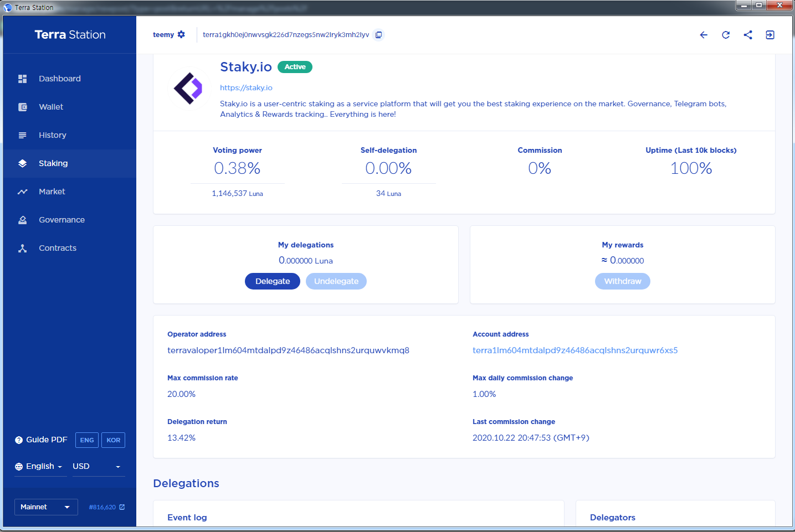
Task: Click the 1,146,537 Luna amount
Action: (x=237, y=193)
